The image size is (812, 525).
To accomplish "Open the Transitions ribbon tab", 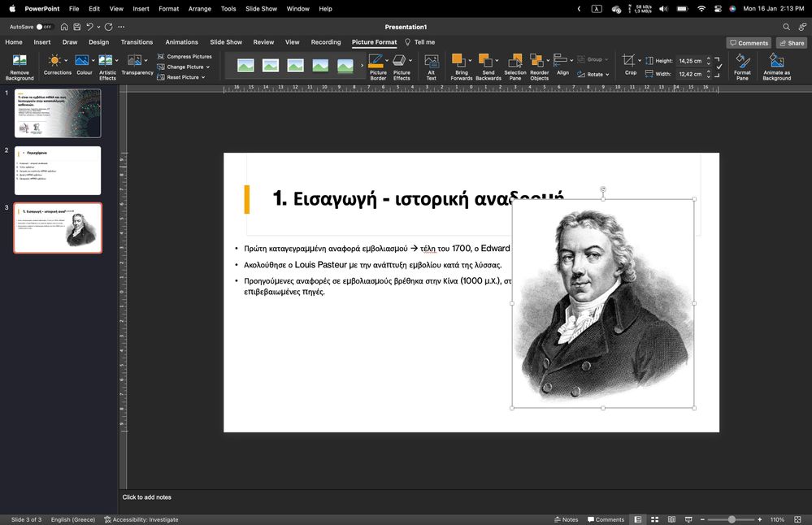I will click(137, 42).
